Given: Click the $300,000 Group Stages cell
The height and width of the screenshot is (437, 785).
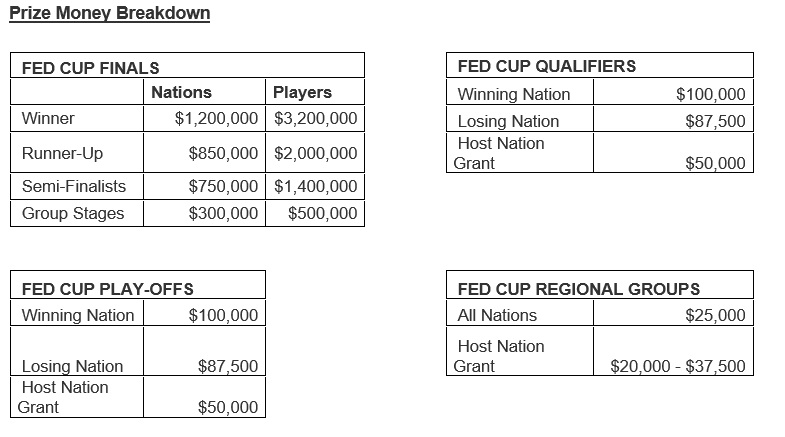Looking at the screenshot, I should point(223,213).
